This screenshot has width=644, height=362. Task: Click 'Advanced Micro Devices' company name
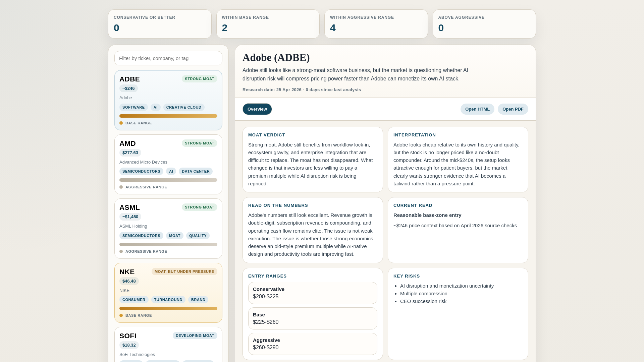coord(143,162)
